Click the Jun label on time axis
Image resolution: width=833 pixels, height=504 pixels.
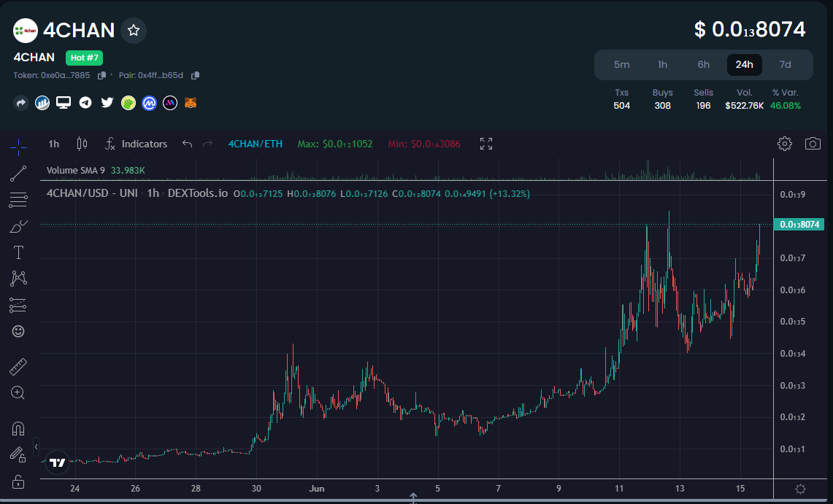tap(317, 488)
